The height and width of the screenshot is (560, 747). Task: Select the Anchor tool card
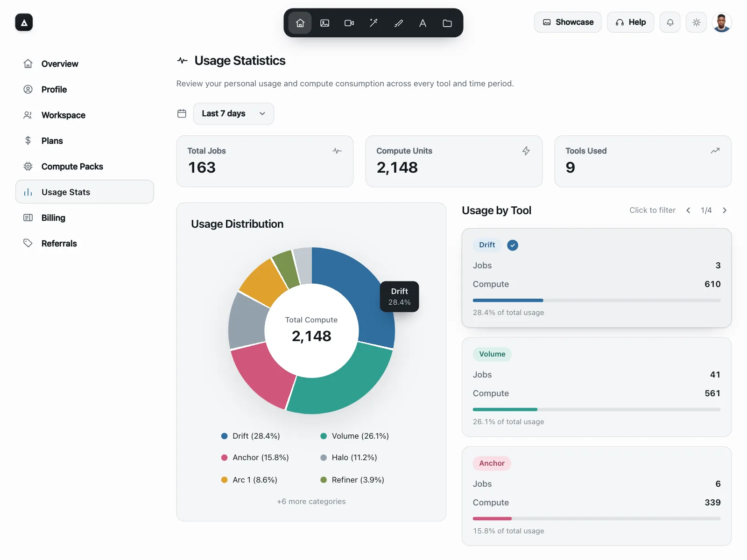coord(597,497)
